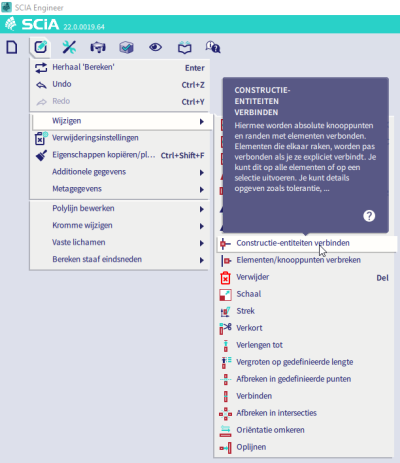Click the Strek stretch icon
The height and width of the screenshot is (463, 400).
225,312
